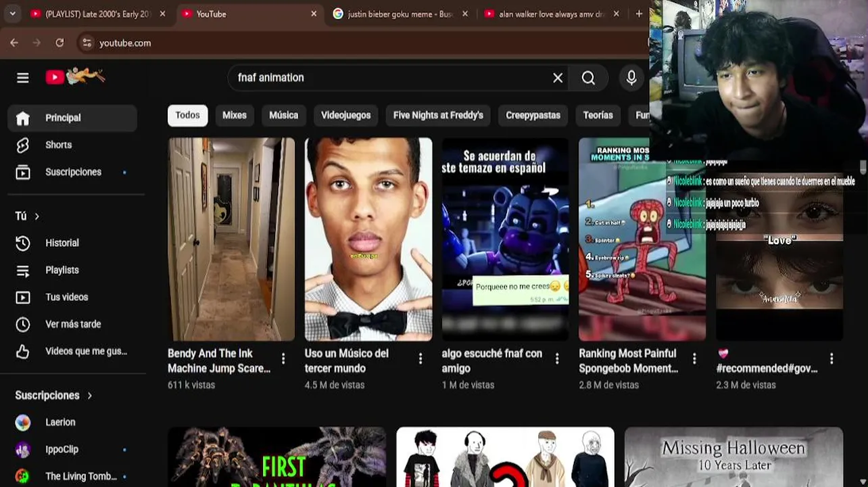Open a new browser tab with the plus icon
Image resolution: width=868 pixels, height=487 pixels.
click(x=639, y=14)
